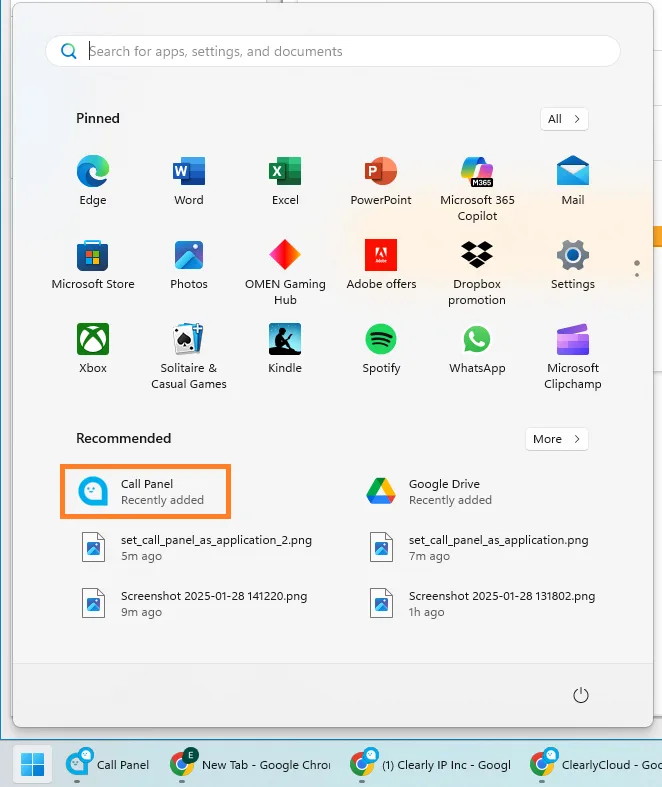
Task: Click the magnifier search icon
Action: coord(69,51)
